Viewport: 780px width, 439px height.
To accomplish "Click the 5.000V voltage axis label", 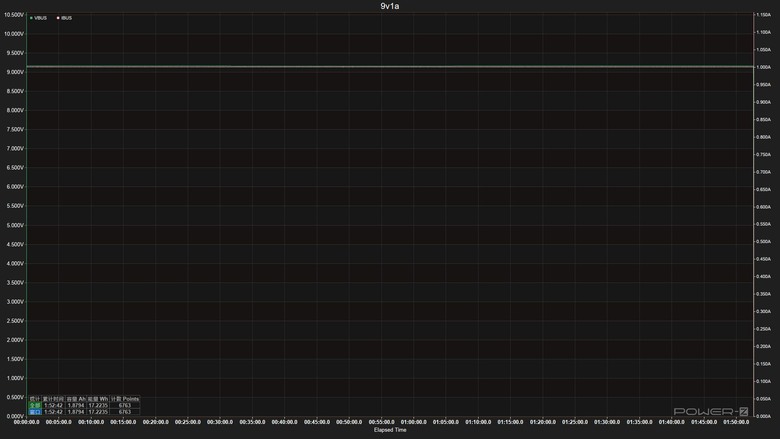I will tap(14, 225).
